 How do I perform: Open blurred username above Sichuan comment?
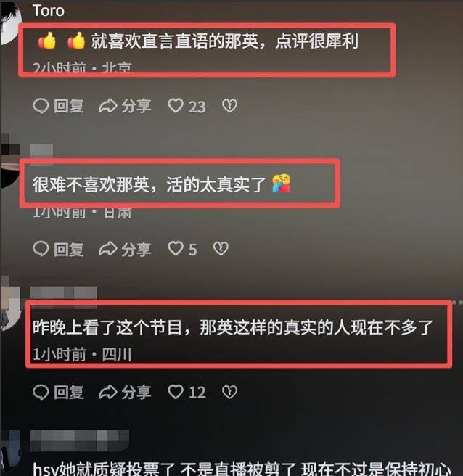(64, 292)
